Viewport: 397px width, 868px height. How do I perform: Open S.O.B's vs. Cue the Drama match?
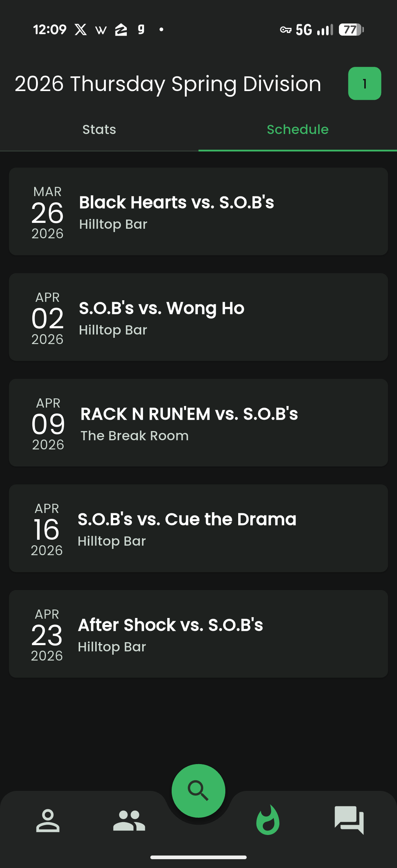click(198, 528)
